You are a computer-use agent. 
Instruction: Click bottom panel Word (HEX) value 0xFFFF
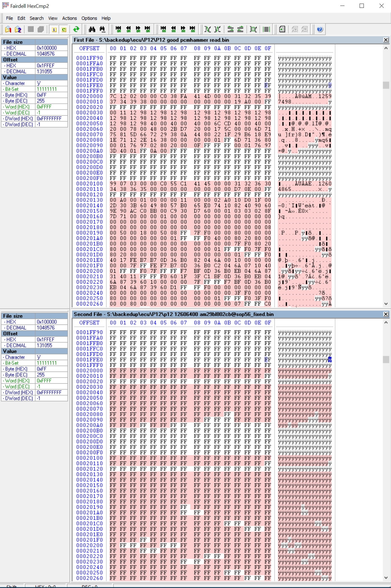[51, 381]
